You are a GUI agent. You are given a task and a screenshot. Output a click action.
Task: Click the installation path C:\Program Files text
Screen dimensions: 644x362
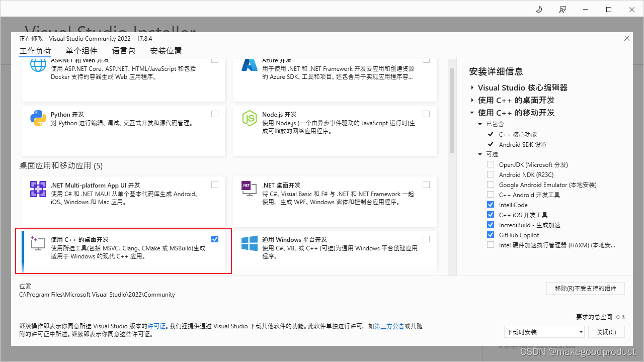pyautogui.click(x=97, y=295)
